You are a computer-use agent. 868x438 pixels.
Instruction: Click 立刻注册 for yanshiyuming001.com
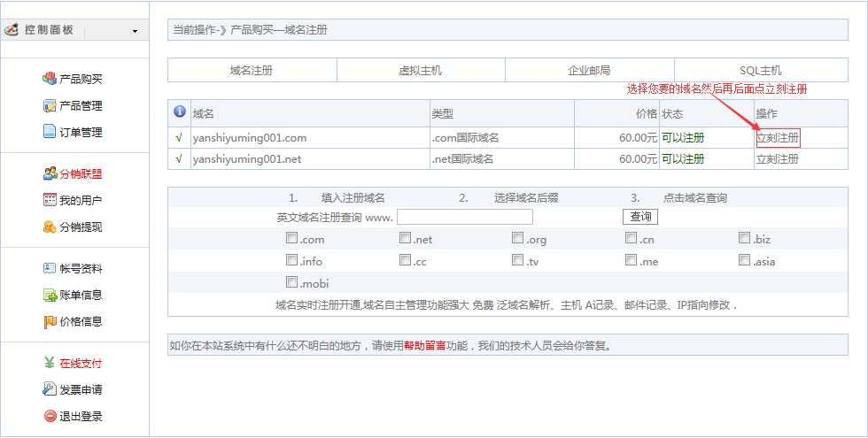pyautogui.click(x=777, y=138)
